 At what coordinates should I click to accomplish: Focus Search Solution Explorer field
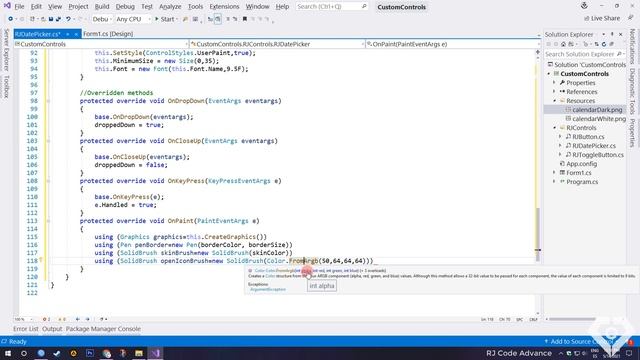584,54
